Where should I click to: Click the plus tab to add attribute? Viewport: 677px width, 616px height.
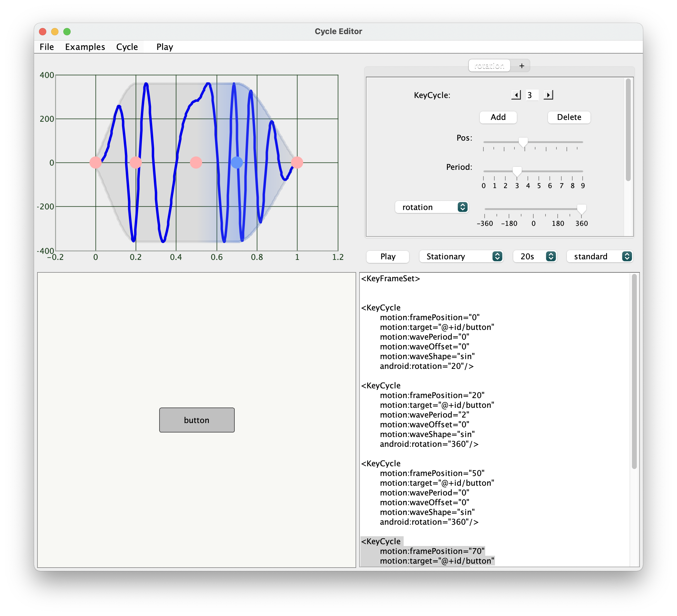[521, 66]
